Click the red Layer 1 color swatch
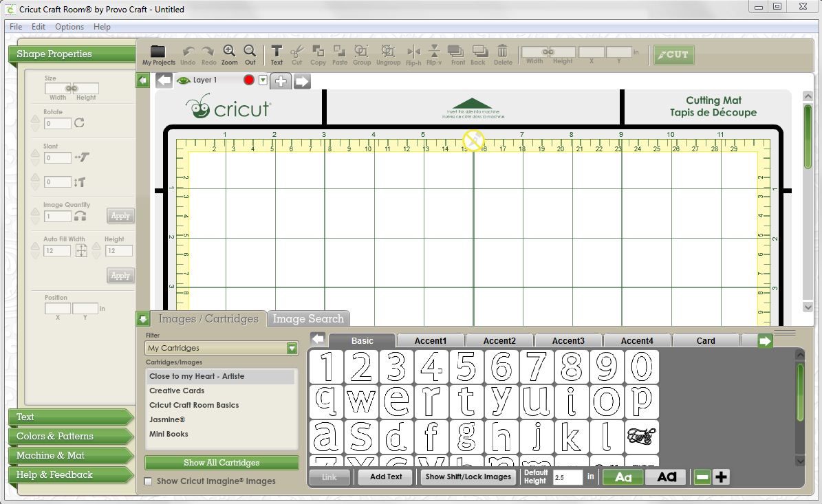This screenshot has height=504, width=822. click(249, 80)
